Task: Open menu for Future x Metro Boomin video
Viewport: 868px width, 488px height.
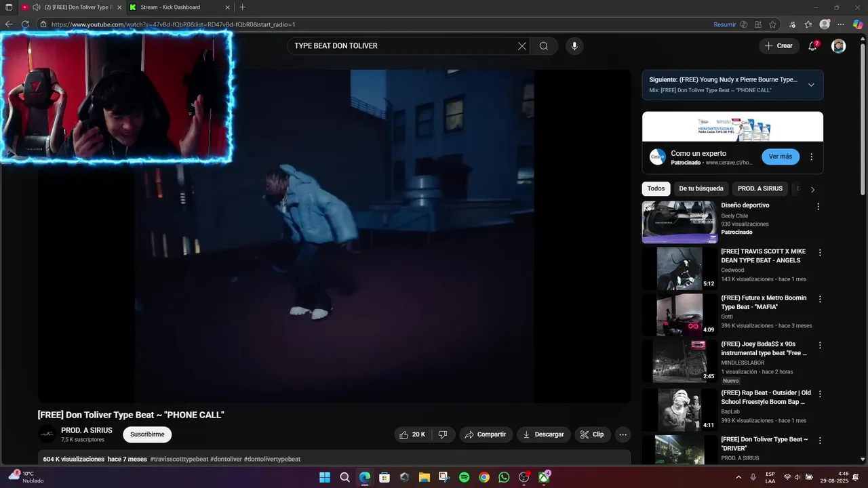Action: click(x=820, y=299)
